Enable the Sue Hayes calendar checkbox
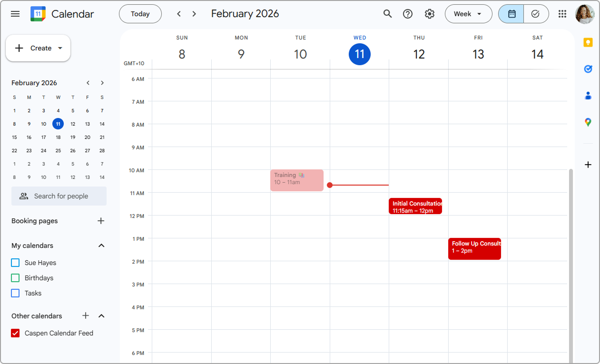 coord(15,263)
